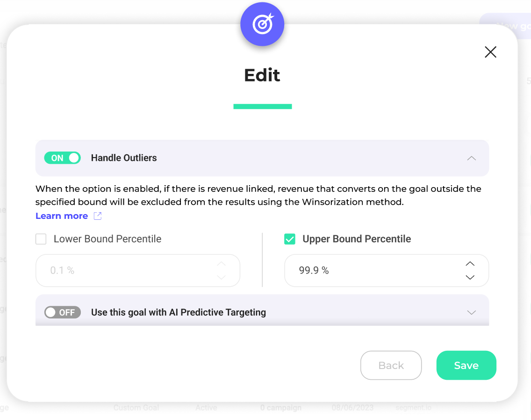Decrease Upper Bound percentile with down arrow
This screenshot has height=420, width=531.
(x=470, y=277)
